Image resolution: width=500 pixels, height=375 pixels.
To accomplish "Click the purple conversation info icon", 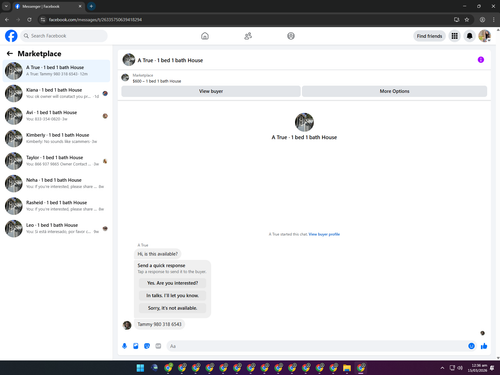I will click(x=481, y=60).
